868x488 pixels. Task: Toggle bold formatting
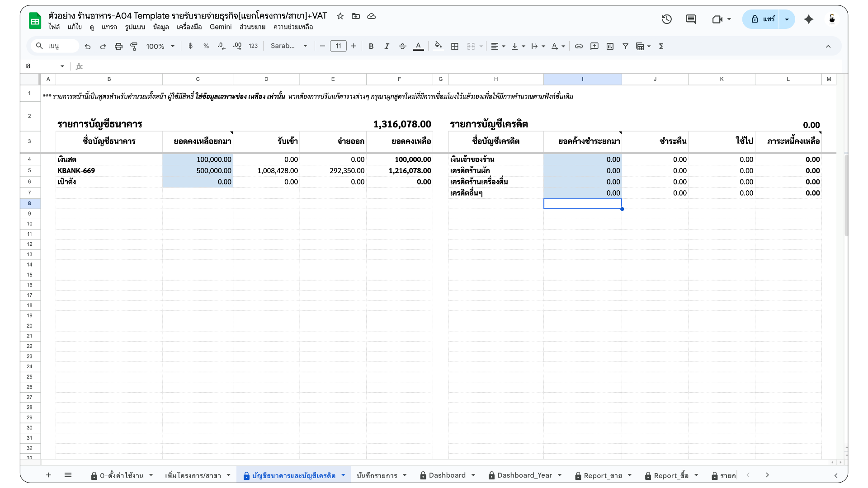point(371,46)
